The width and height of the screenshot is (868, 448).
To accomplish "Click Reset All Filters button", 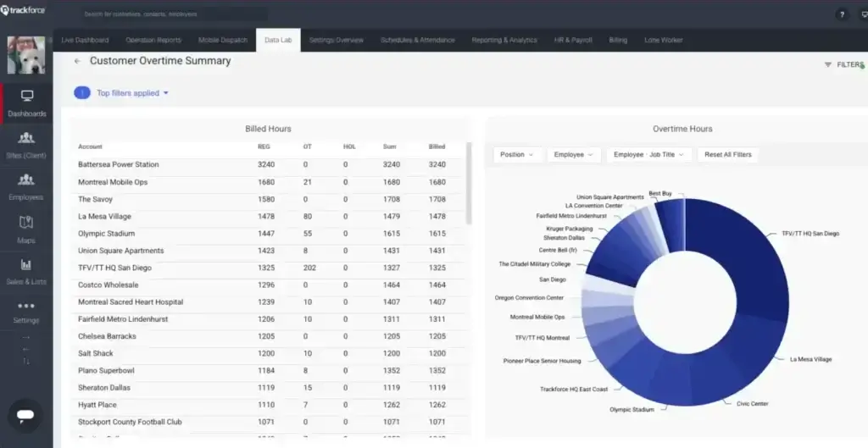I will pyautogui.click(x=728, y=155).
